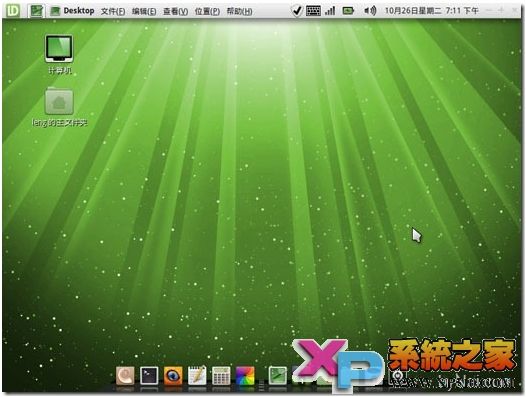526x397 pixels.
Task: Open the 文件(F) menu
Action: 113,11
